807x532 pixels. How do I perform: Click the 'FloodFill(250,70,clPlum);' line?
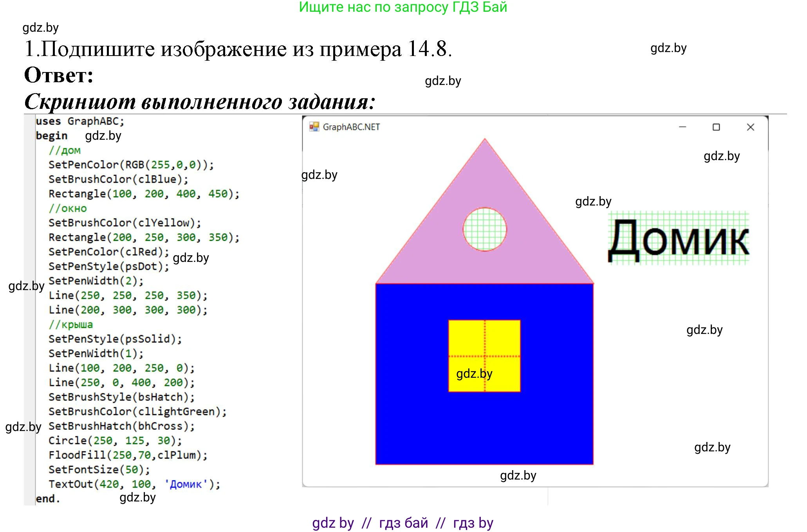pos(128,455)
